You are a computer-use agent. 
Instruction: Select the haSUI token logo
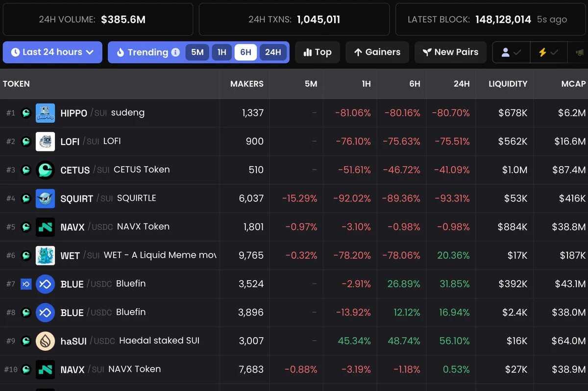[x=46, y=341]
